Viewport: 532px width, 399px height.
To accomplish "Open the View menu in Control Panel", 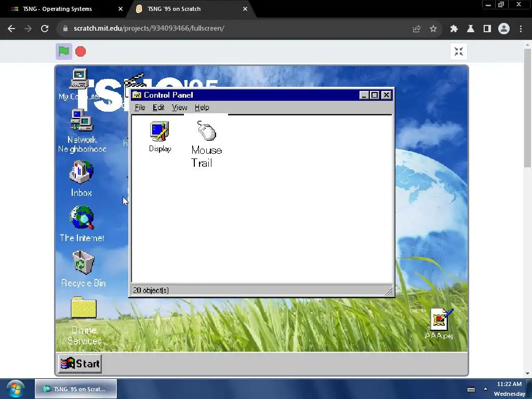I will click(179, 108).
